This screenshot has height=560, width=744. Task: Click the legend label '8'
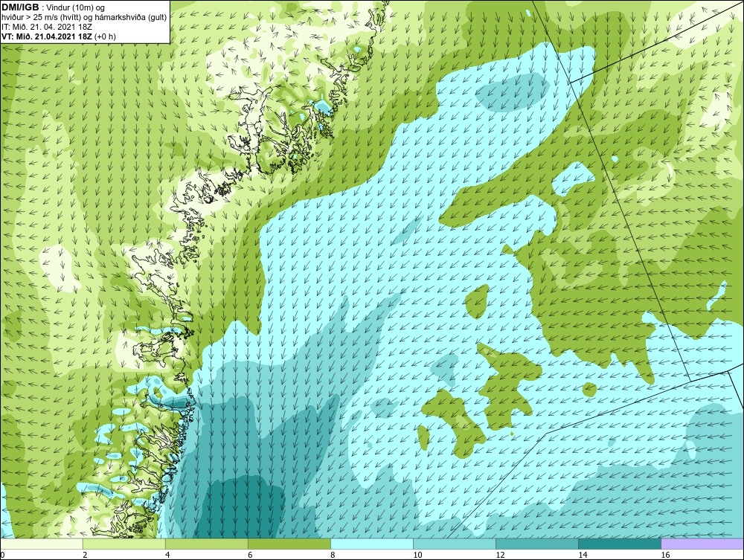[333, 556]
